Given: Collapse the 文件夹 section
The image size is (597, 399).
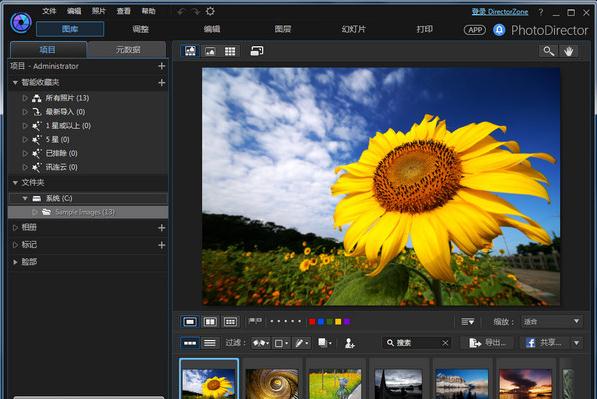Looking at the screenshot, I should (15, 183).
